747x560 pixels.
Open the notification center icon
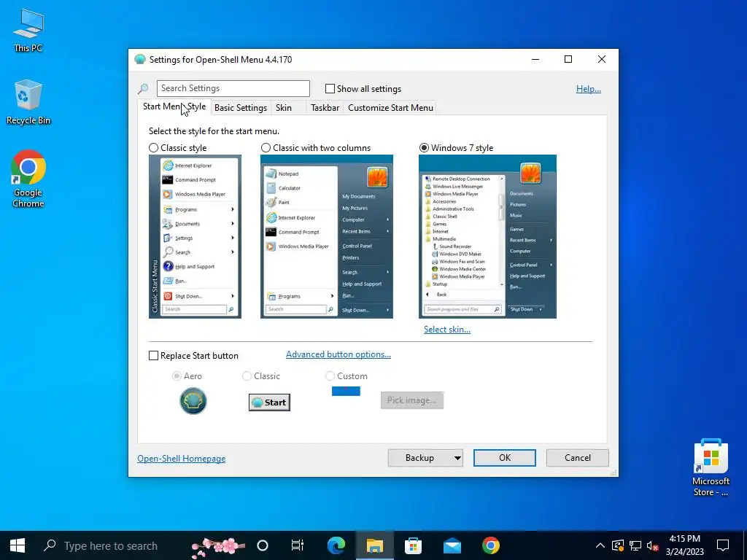723,545
